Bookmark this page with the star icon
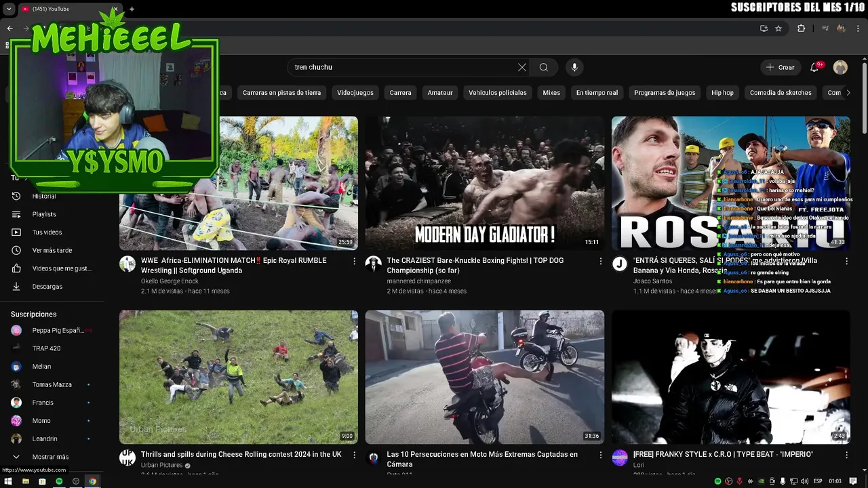 pos(778,28)
